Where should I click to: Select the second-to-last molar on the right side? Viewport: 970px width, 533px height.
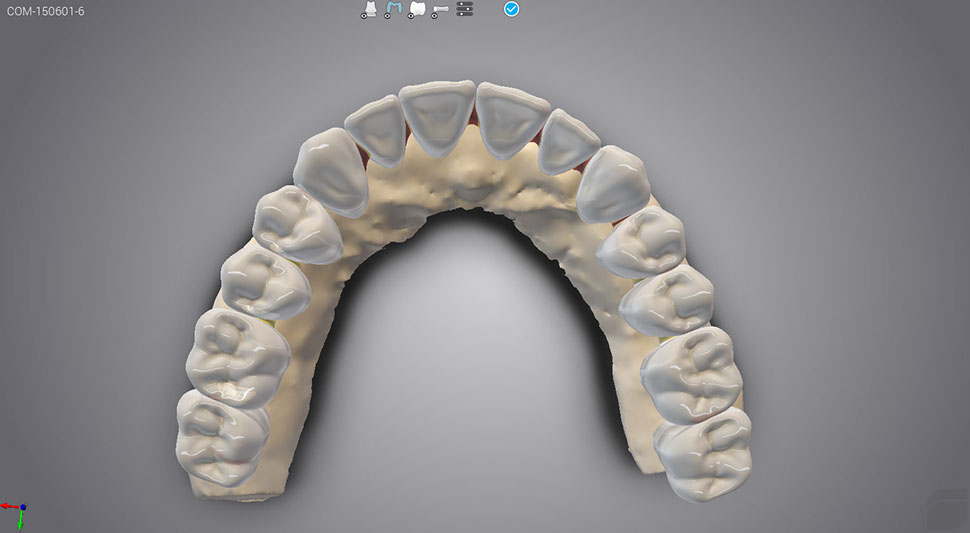point(691,370)
